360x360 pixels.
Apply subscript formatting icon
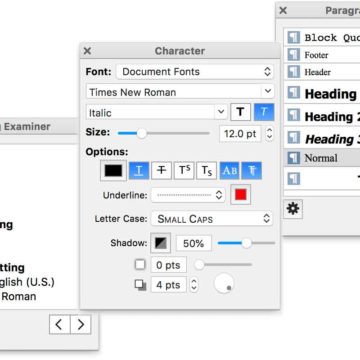[x=206, y=171]
